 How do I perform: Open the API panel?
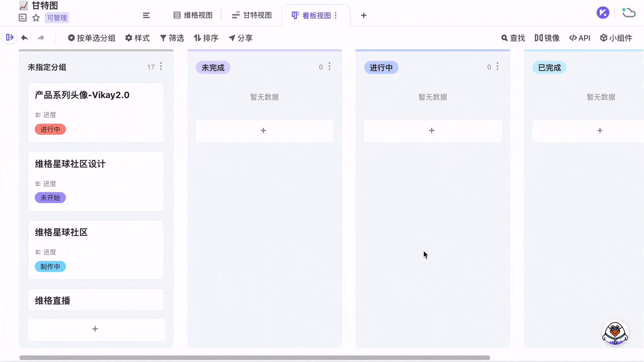tap(580, 38)
